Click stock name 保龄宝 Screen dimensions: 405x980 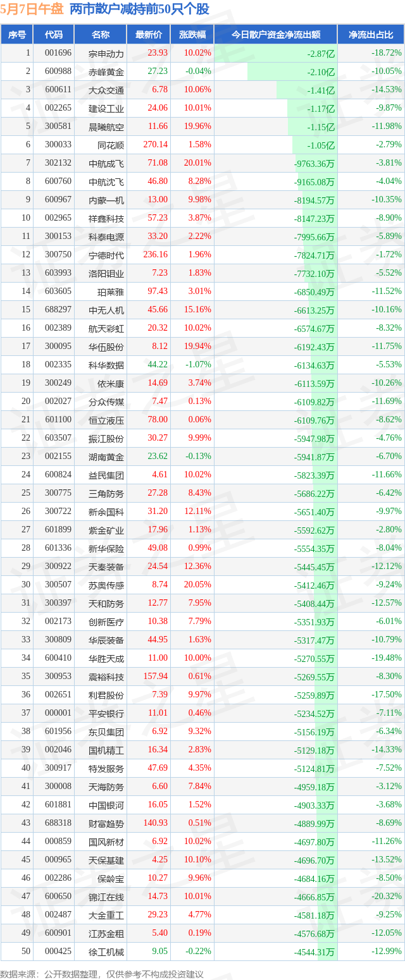[x=111, y=879]
